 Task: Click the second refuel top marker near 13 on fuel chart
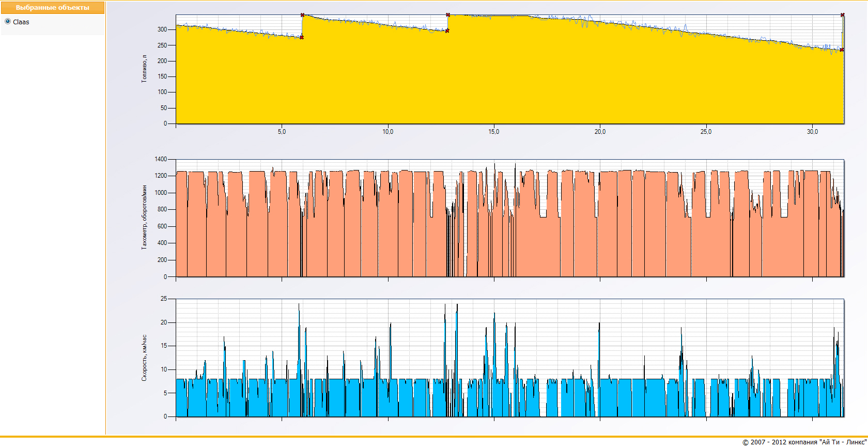[448, 15]
